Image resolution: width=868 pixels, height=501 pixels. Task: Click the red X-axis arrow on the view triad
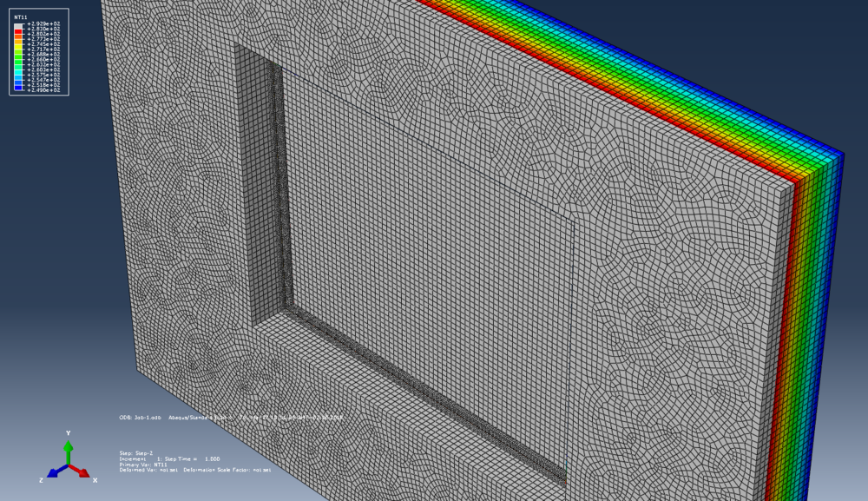[x=83, y=472]
